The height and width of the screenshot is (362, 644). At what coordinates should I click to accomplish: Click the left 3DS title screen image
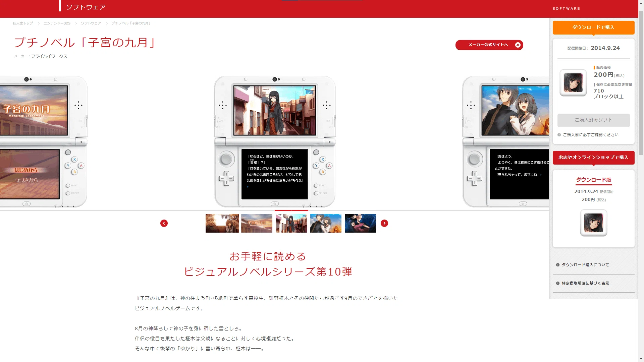pos(34,110)
